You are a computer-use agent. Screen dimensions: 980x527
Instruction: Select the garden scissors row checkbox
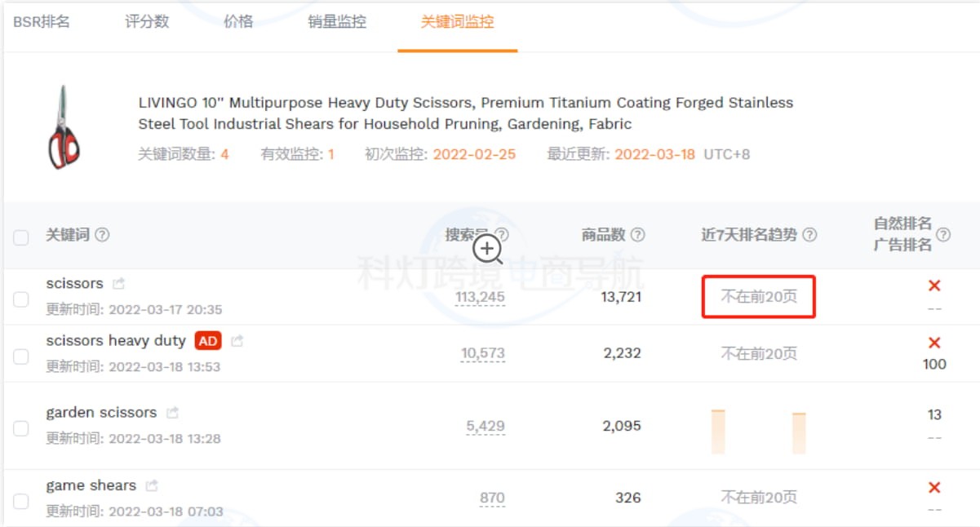21,428
